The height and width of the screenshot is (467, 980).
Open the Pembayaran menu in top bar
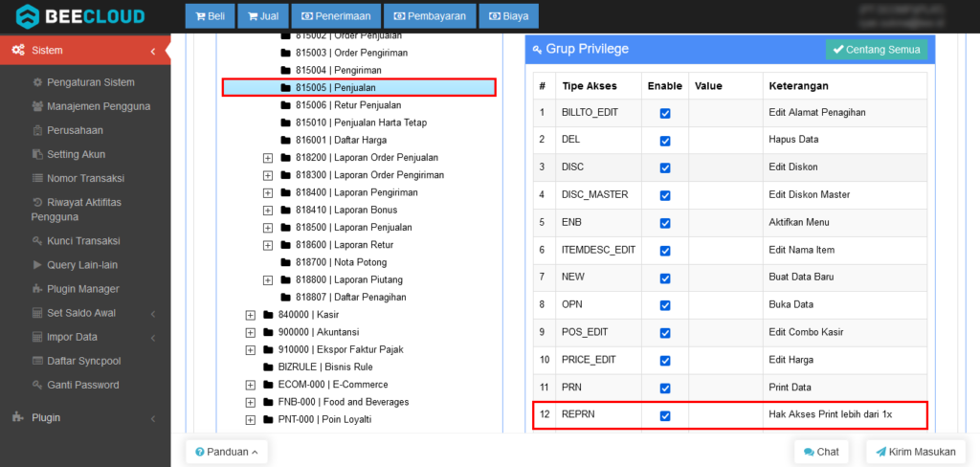click(x=428, y=16)
